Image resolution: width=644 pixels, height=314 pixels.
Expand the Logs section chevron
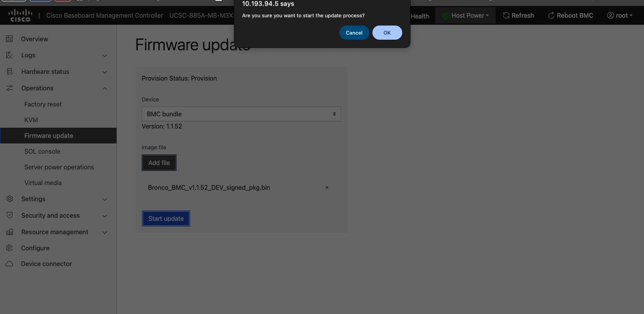(x=105, y=55)
